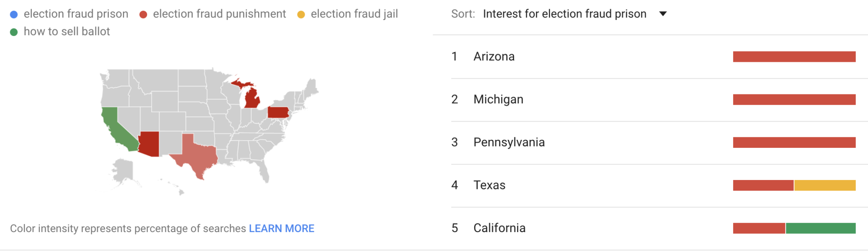Select California in the ranked list
The width and height of the screenshot is (868, 252).
click(499, 228)
